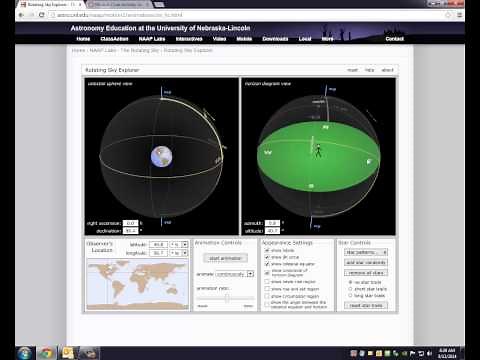
Task: Open the Contact nav item
Action: (395, 39)
